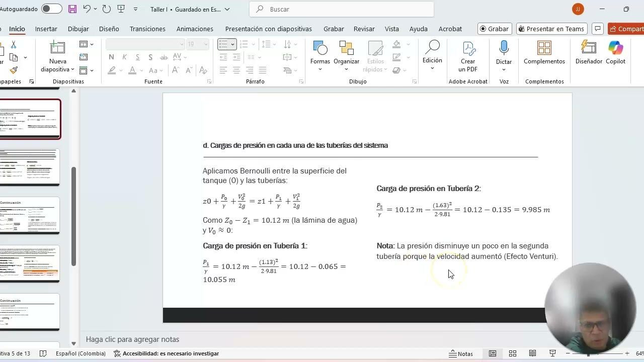The height and width of the screenshot is (362, 644).
Task: Click the user account avatar
Action: pyautogui.click(x=578, y=9)
